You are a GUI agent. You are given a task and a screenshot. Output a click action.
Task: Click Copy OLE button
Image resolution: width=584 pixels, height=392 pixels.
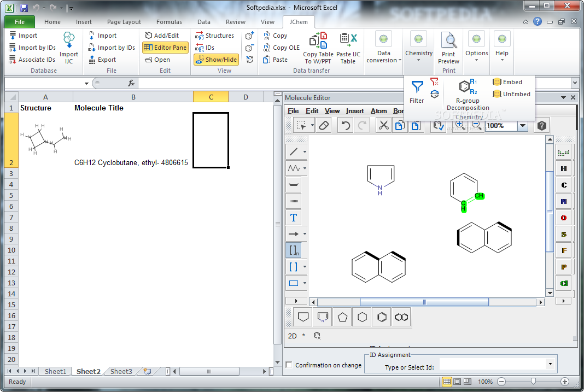tap(281, 48)
